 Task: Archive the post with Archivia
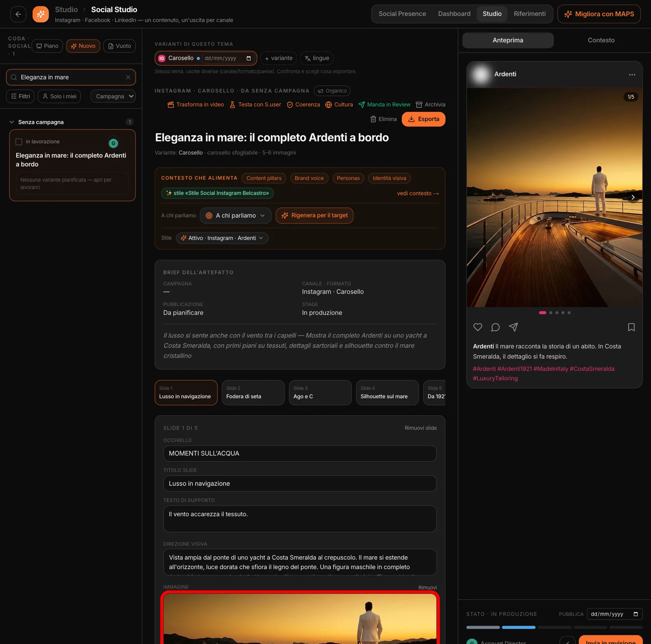point(430,105)
